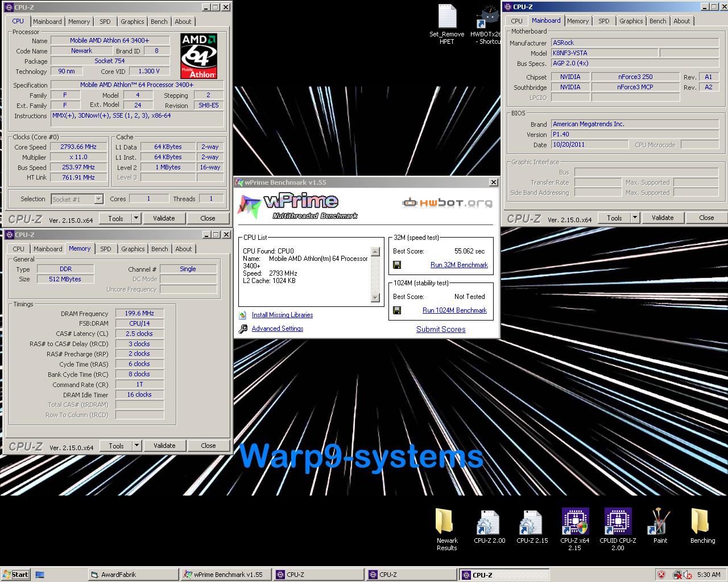Viewport: 728px width, 582px height.
Task: Click Validate in Memory CPU-Z window
Action: pos(164,446)
